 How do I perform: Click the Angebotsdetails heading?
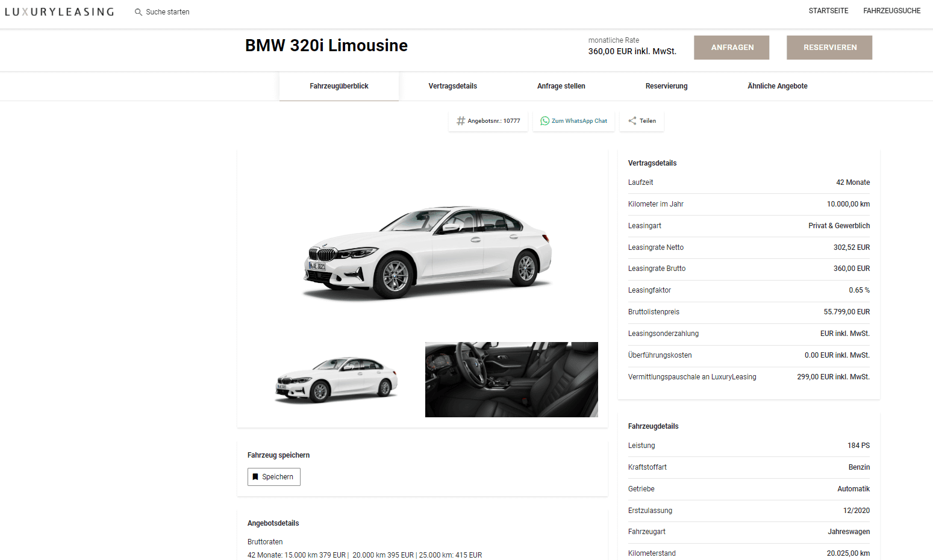(x=273, y=523)
